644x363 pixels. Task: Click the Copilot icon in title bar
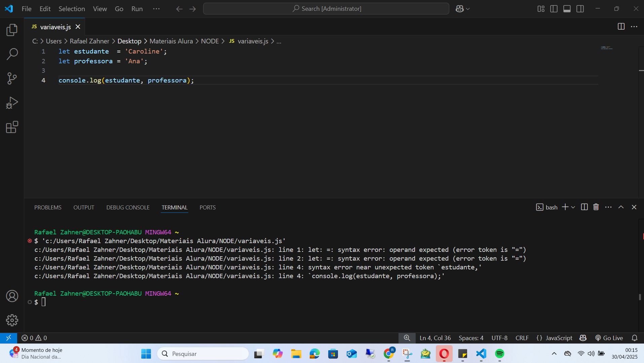[x=459, y=9]
